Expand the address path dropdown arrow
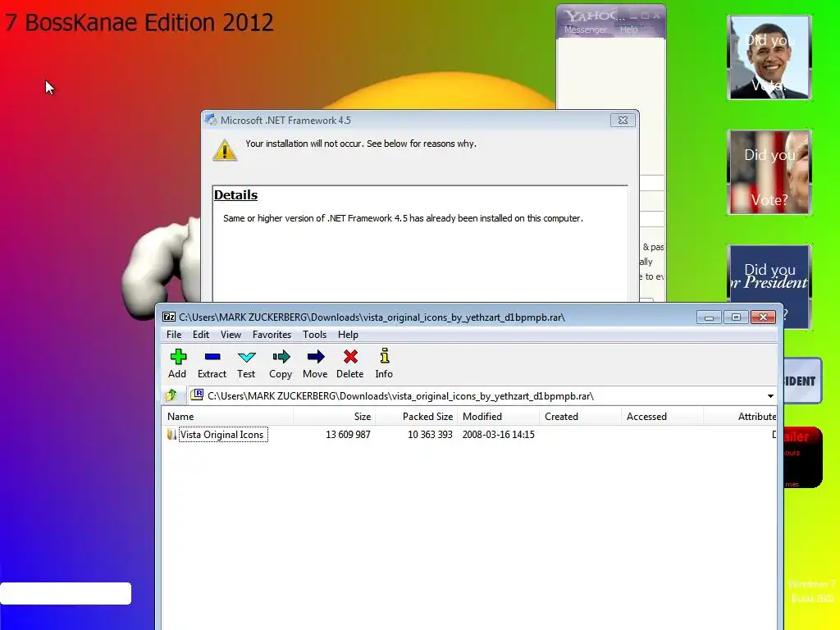This screenshot has height=630, width=840. coord(770,396)
